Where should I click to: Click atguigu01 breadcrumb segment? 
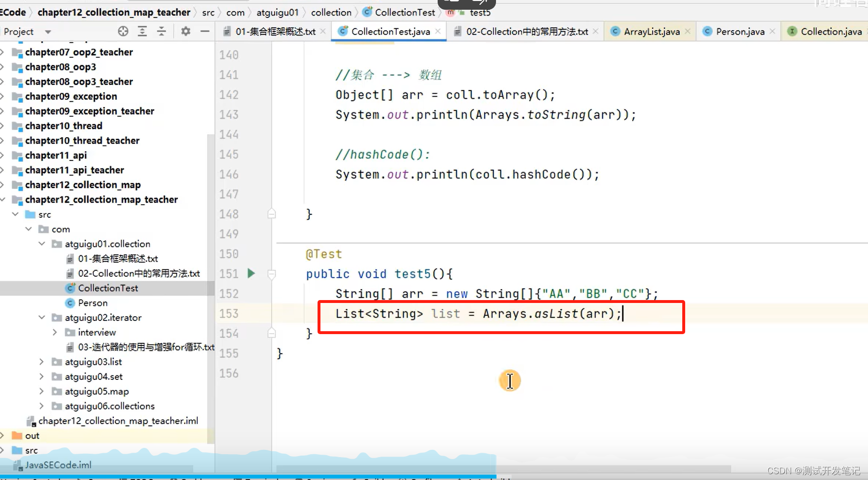277,12
